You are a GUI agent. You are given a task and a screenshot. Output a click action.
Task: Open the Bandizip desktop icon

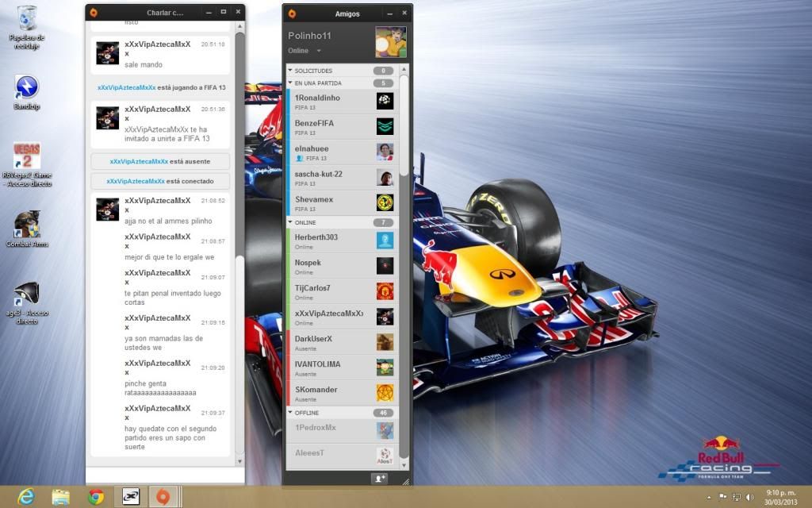point(26,92)
